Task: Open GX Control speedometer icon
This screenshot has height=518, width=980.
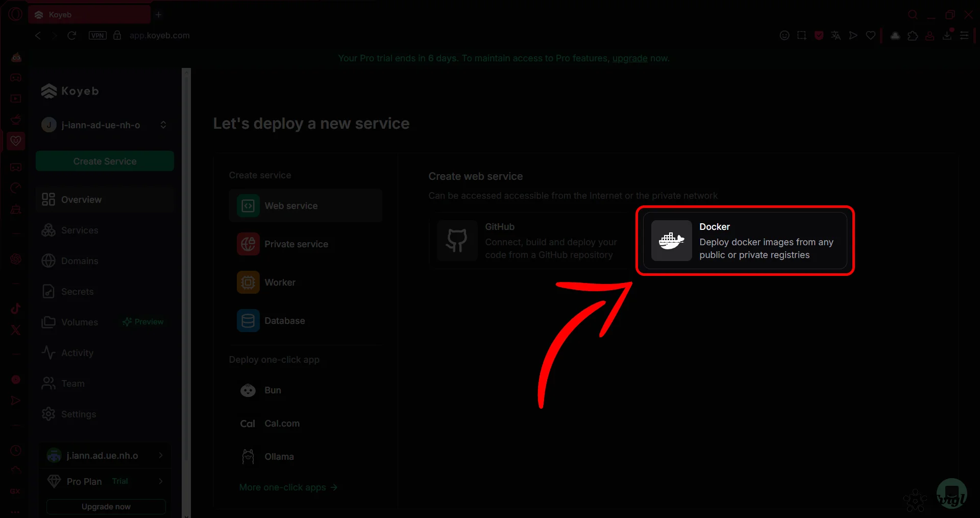Action: pos(16,188)
